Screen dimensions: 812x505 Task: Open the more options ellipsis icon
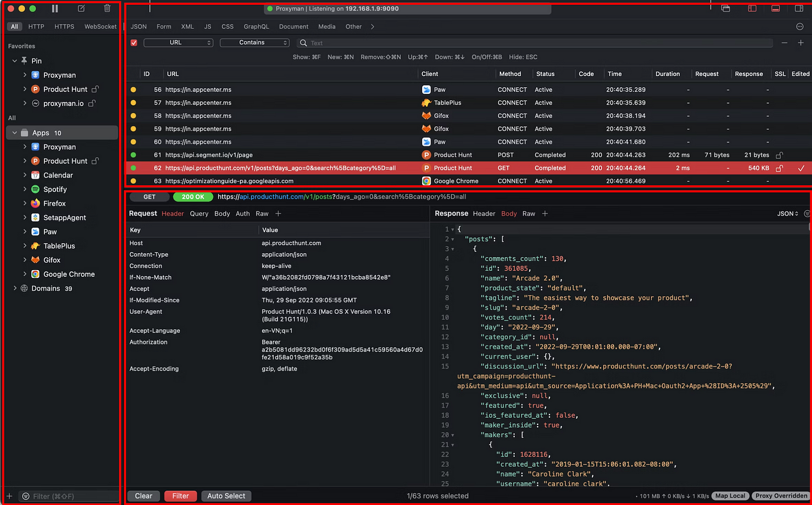[x=800, y=27]
